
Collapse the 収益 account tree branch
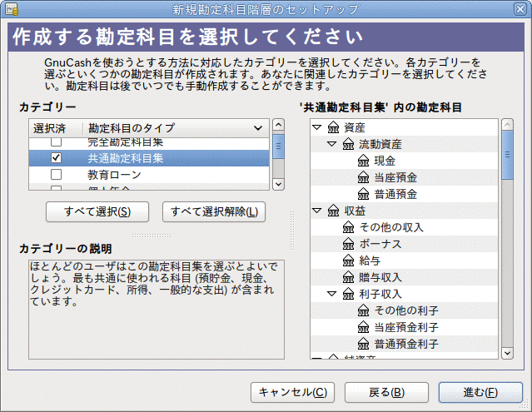[x=316, y=211]
